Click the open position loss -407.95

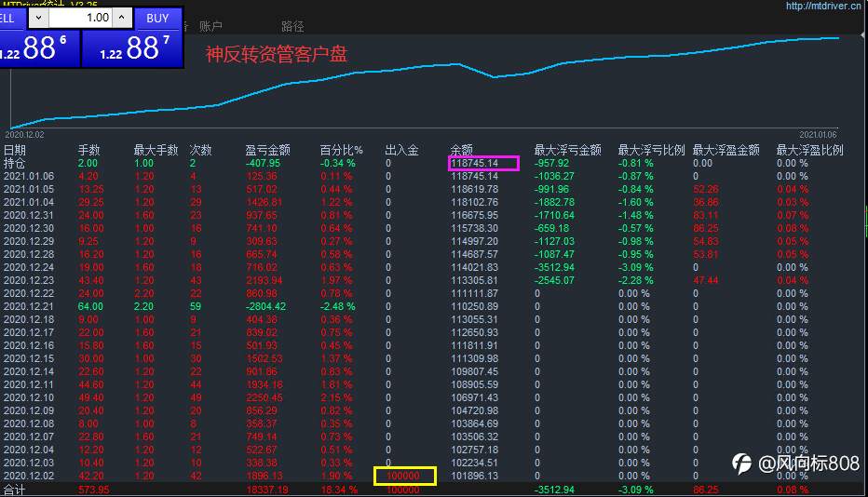pos(263,163)
